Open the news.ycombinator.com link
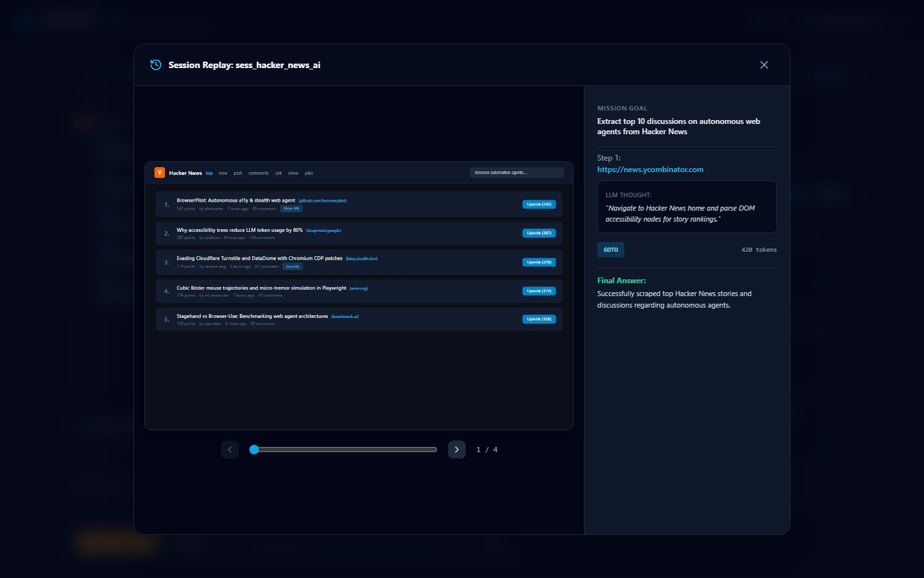 [x=650, y=170]
